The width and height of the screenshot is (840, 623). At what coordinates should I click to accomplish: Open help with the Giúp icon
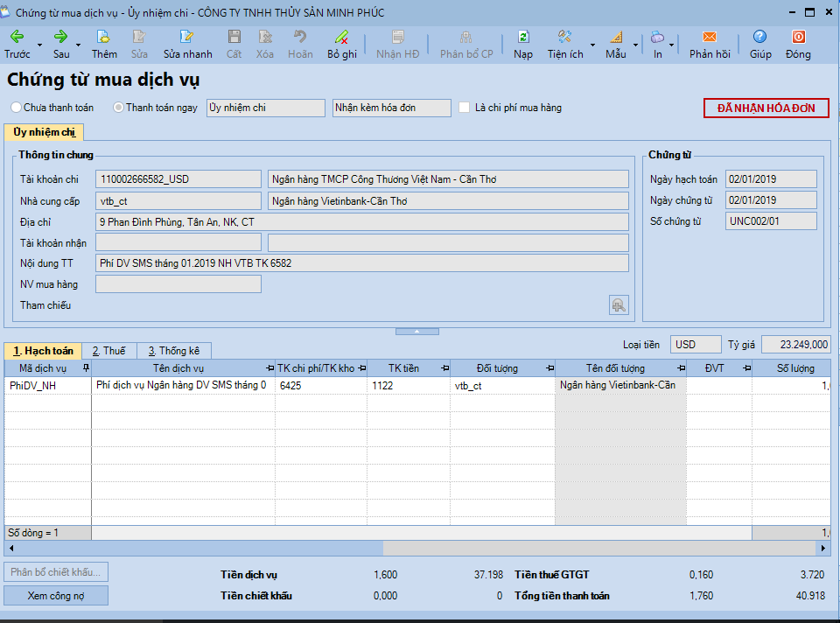(759, 37)
